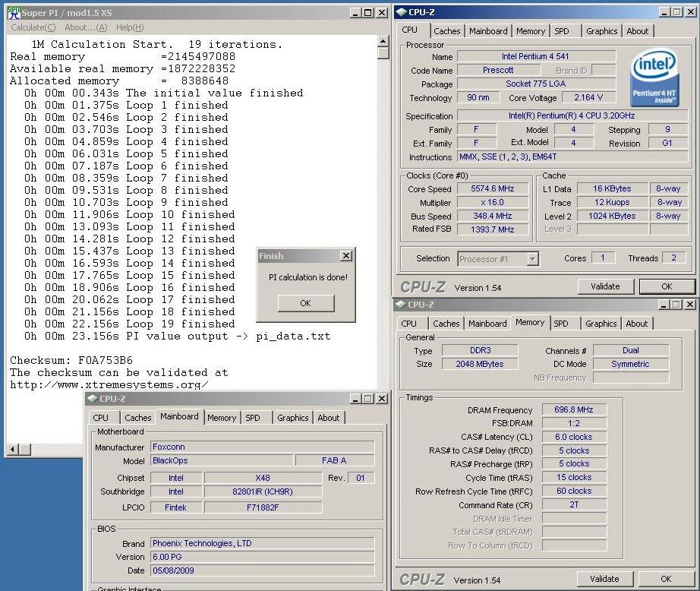Open the Calculate menu in Super PI
This screenshot has width=700, height=591.
33,27
